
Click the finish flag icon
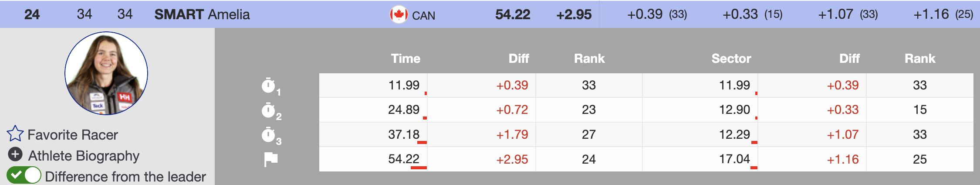(271, 159)
